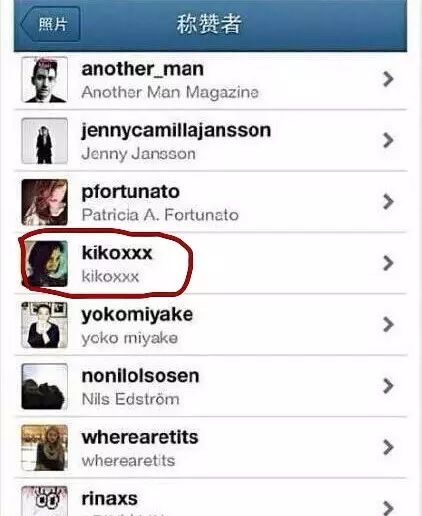
Task: Expand another_man row chevron
Action: click(x=388, y=79)
